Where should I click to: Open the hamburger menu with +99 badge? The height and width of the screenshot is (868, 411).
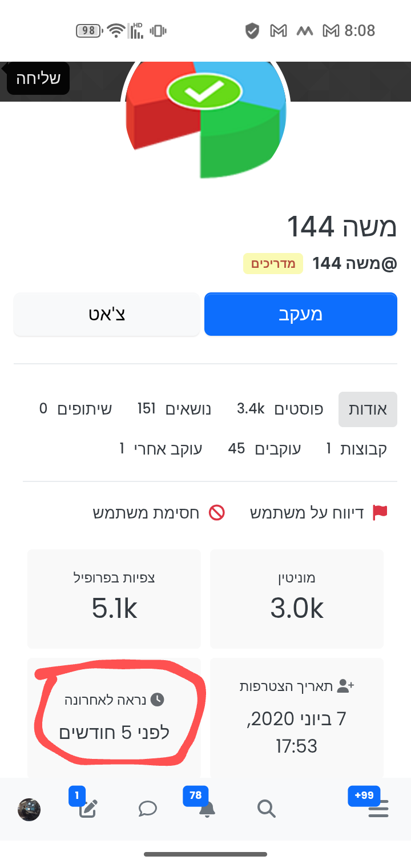(x=378, y=809)
